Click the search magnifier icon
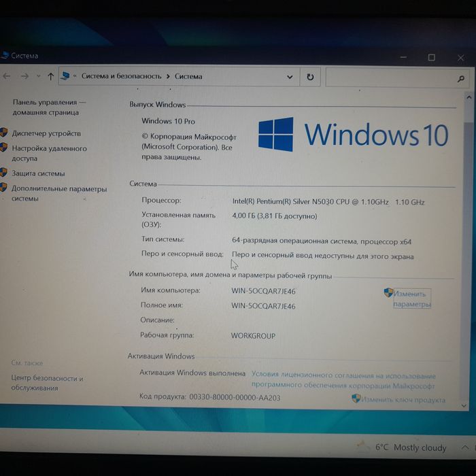 pos(461,79)
